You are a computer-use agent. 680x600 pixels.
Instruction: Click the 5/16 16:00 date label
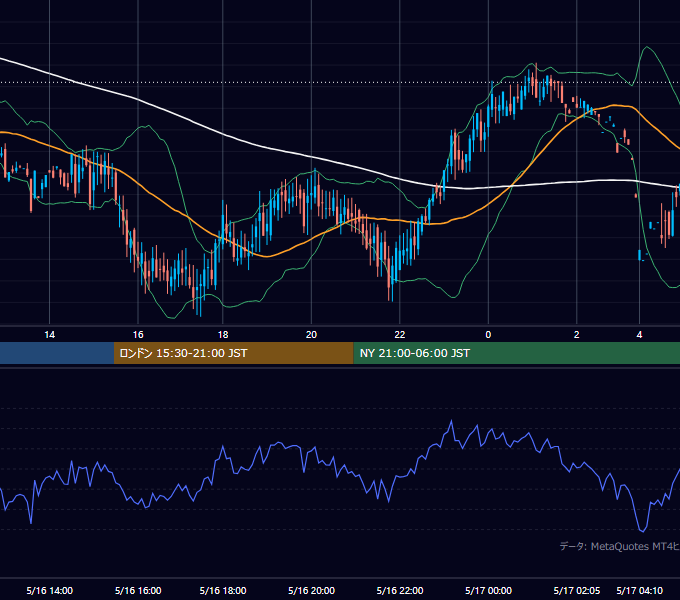point(138,590)
